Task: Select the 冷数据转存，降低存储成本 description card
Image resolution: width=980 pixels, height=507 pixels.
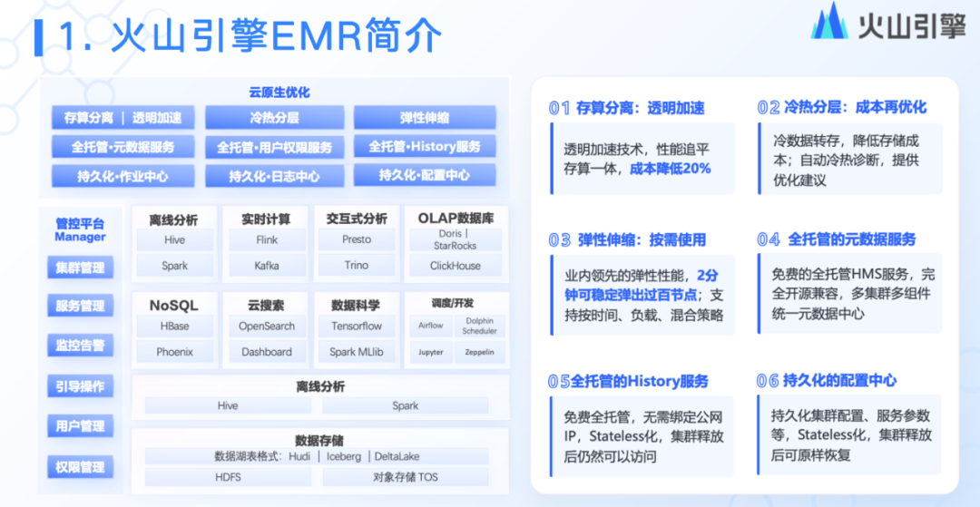Action: click(x=850, y=159)
